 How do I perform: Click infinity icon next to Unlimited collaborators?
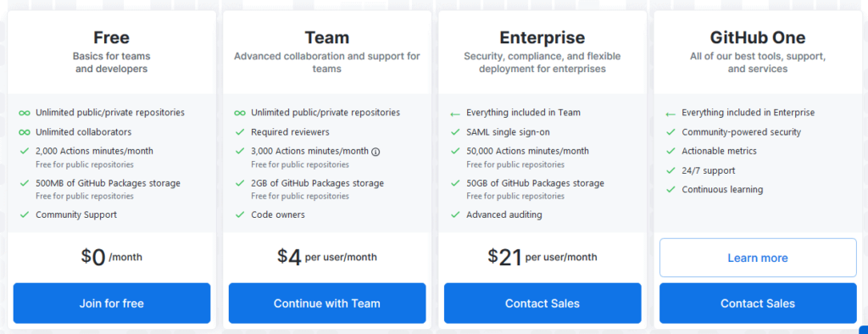pos(24,132)
